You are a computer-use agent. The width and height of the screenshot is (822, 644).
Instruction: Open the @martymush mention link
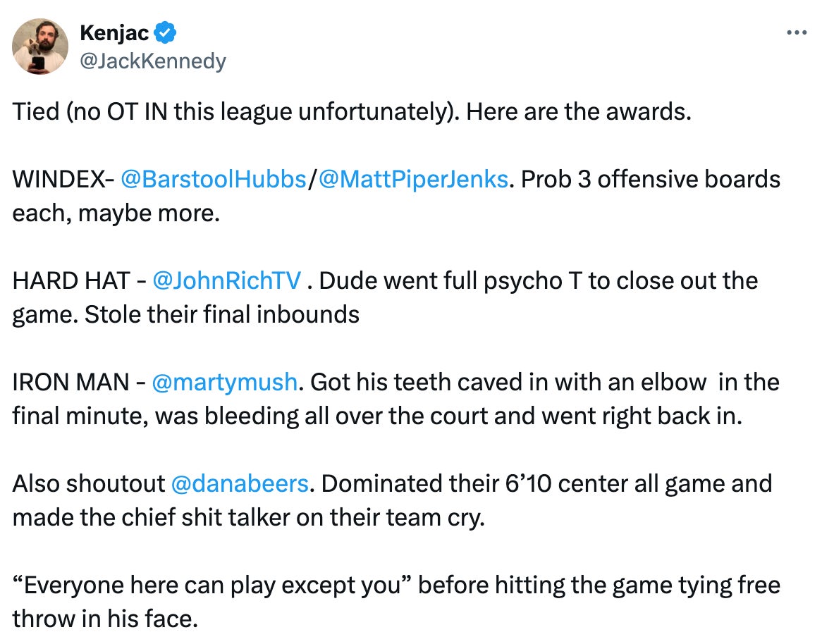coord(224,383)
